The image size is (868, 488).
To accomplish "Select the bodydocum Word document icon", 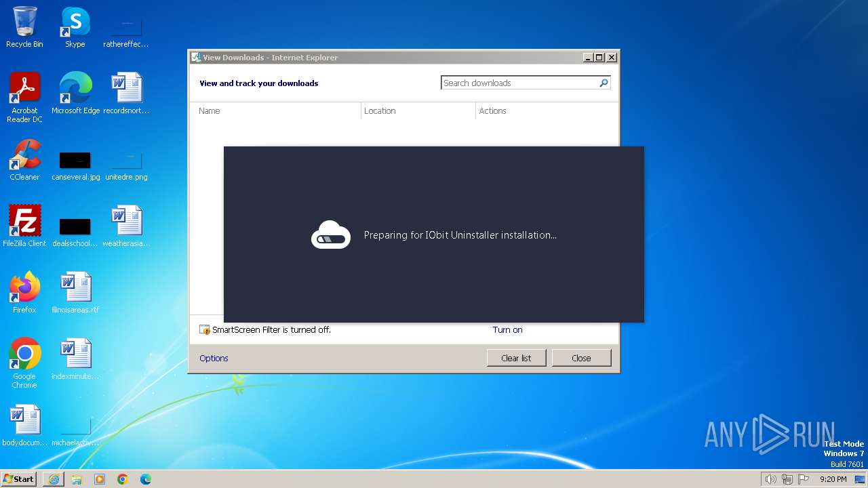I will pyautogui.click(x=24, y=426).
